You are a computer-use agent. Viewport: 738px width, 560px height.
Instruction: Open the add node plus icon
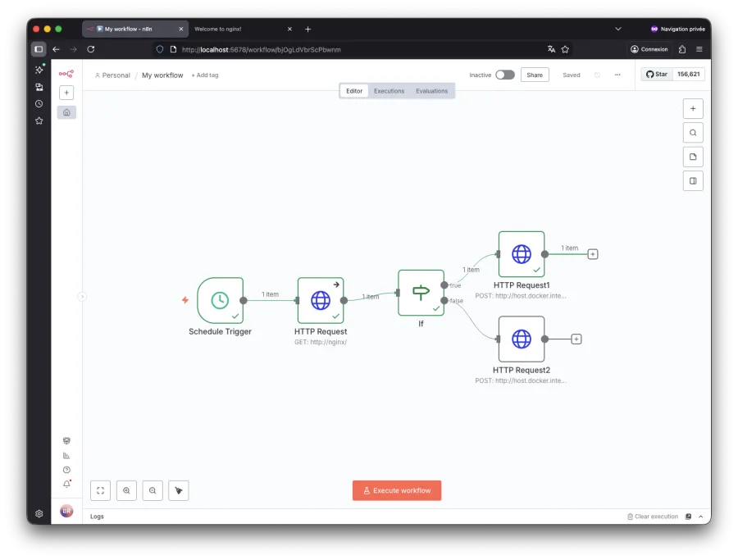click(693, 108)
